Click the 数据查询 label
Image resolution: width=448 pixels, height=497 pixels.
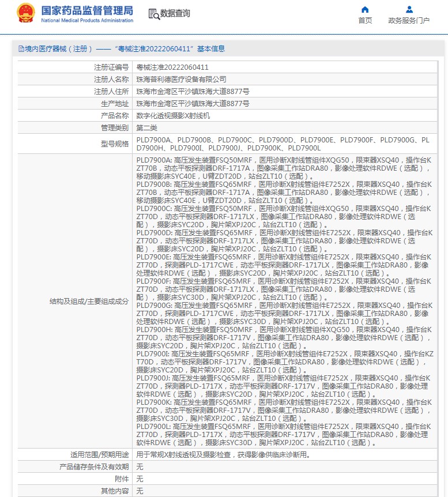coord(175,13)
